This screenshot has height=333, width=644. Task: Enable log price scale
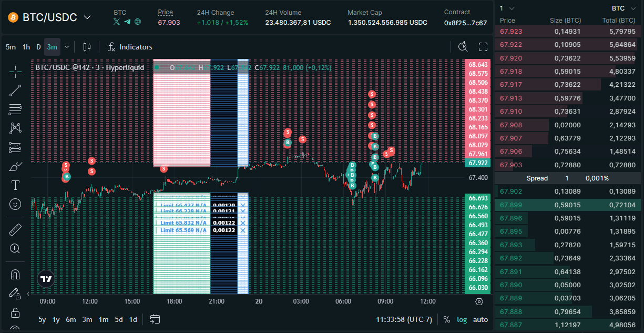click(462, 319)
